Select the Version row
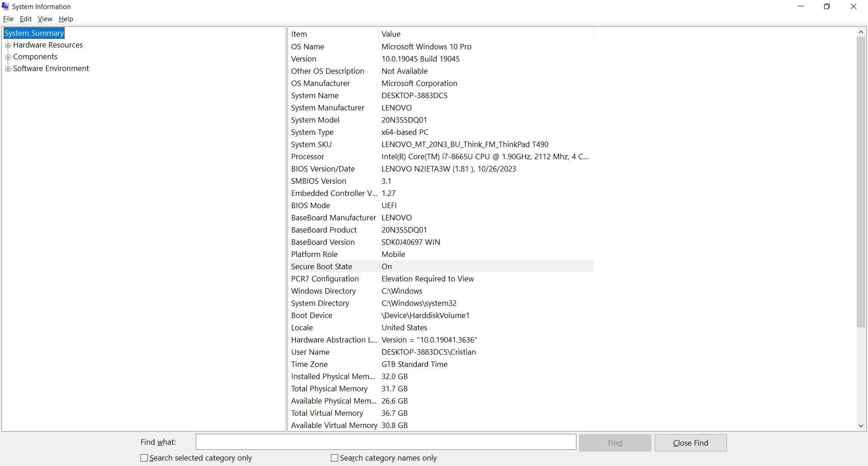 441,59
